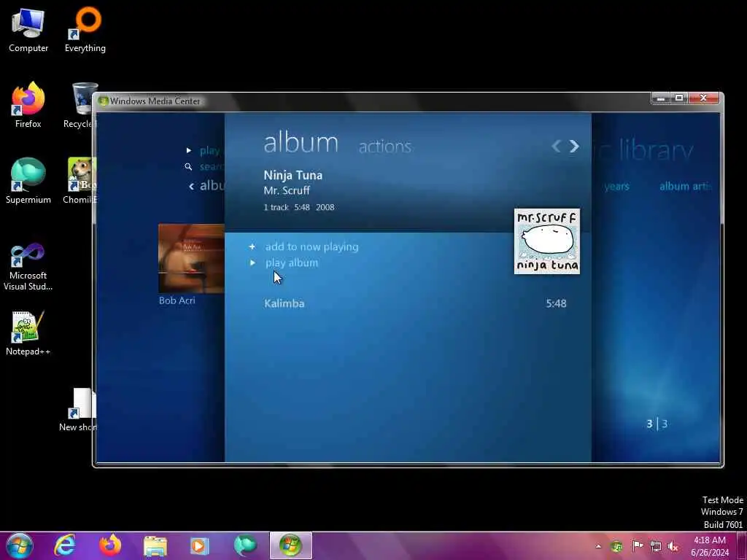Select the Microsoft Visual Studio desktop shortcut
This screenshot has width=747, height=560.
28,266
